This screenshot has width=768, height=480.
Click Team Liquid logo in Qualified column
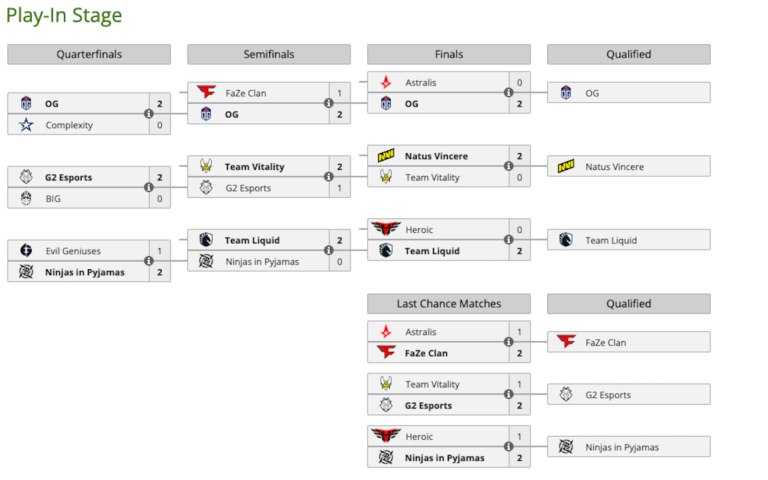(566, 240)
